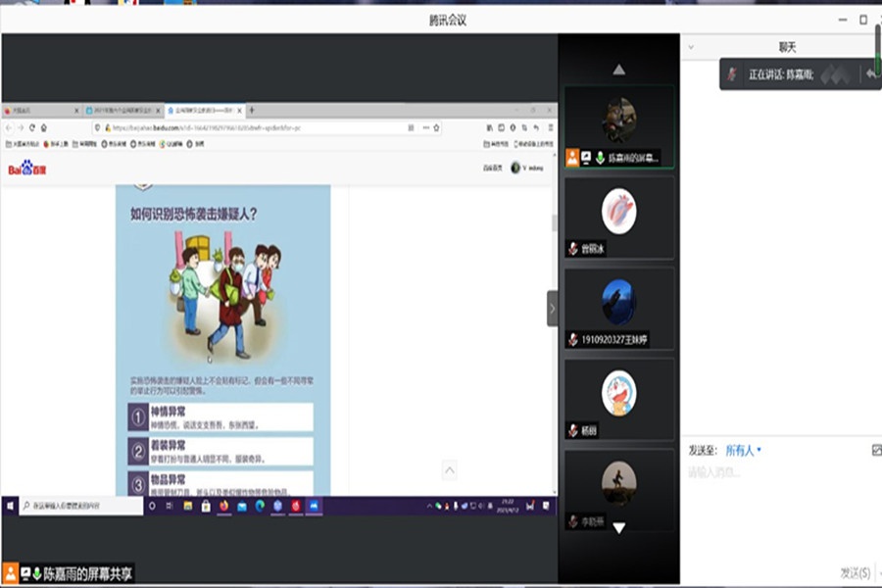Click the Baidu logo in shared browser
This screenshot has width=882, height=588.
(26, 169)
